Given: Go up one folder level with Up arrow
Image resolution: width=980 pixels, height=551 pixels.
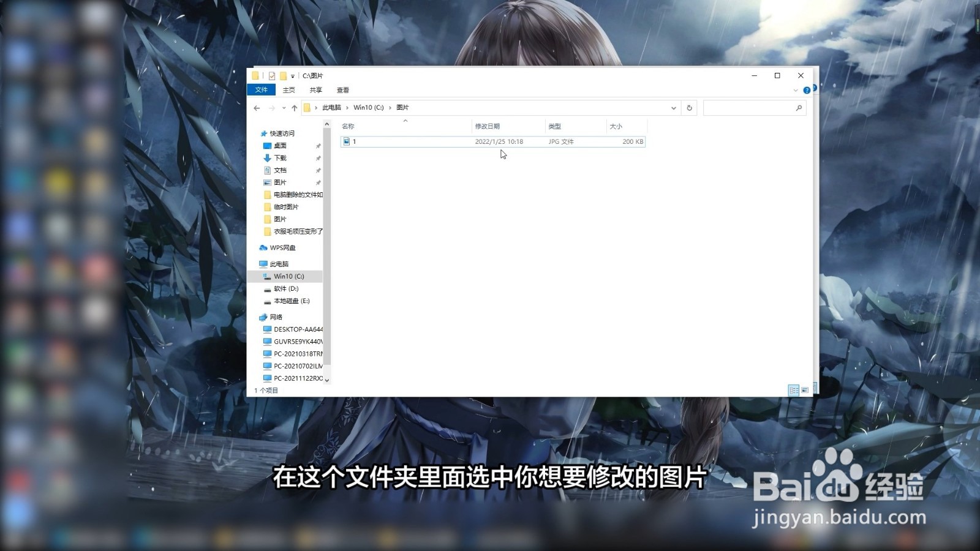Looking at the screenshot, I should tap(295, 108).
